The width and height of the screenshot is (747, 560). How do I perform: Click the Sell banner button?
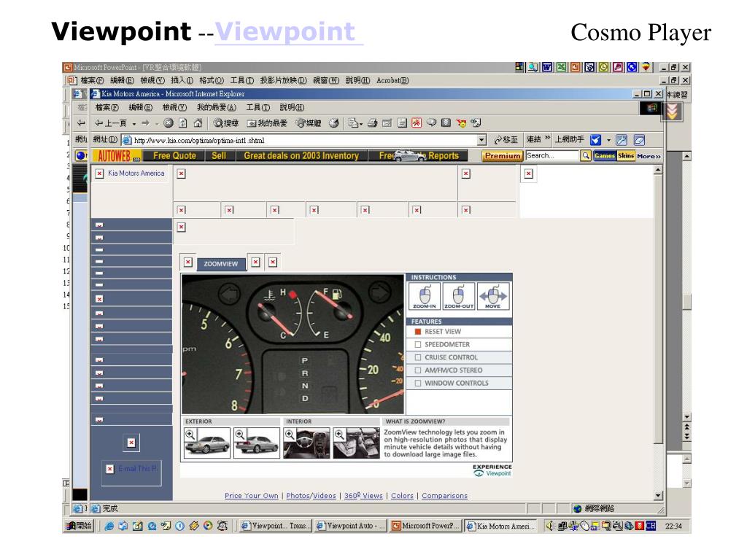(219, 156)
